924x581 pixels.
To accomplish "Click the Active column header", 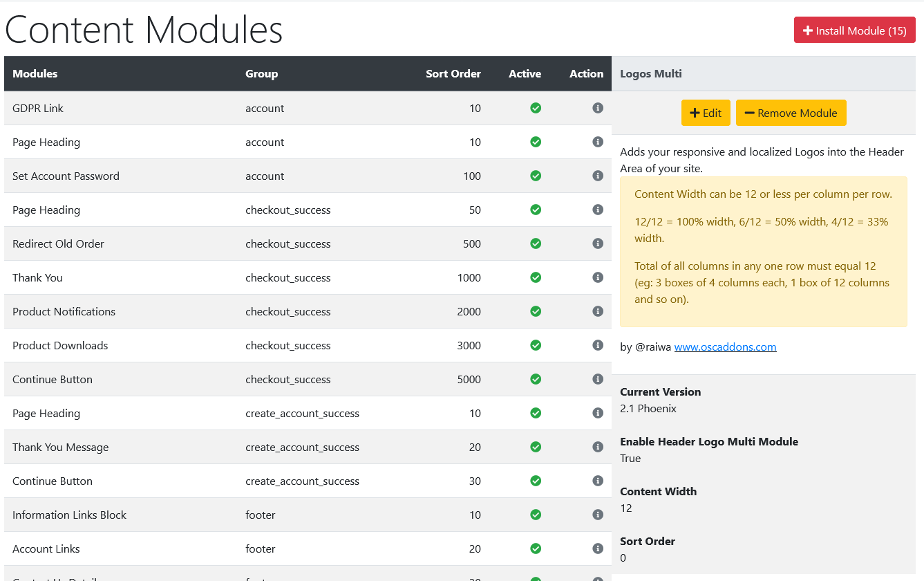I will pos(525,73).
